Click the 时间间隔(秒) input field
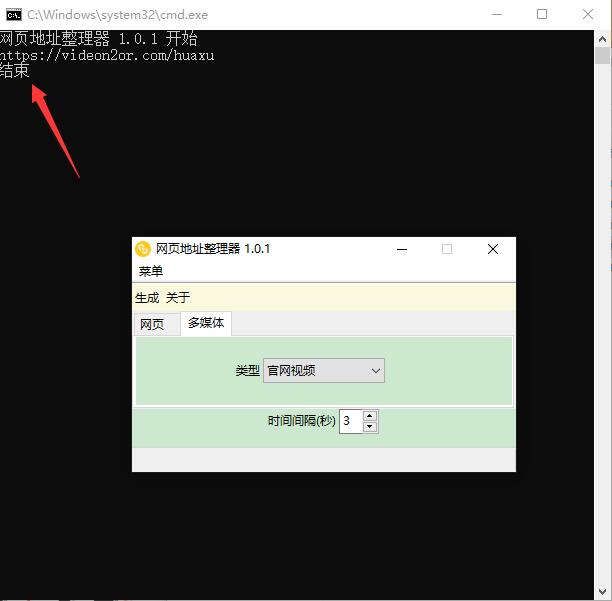 [351, 421]
